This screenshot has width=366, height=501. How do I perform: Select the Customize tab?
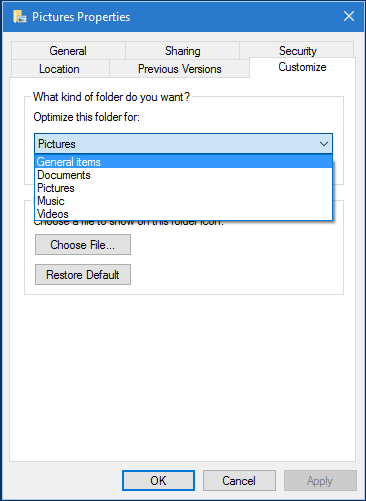pos(302,67)
